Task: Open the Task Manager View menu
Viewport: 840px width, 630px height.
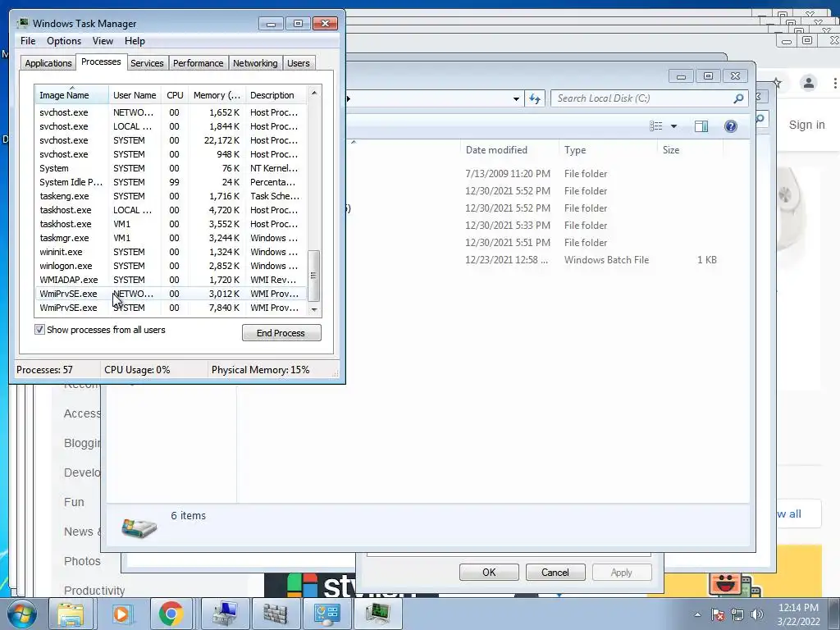Action: 103,41
